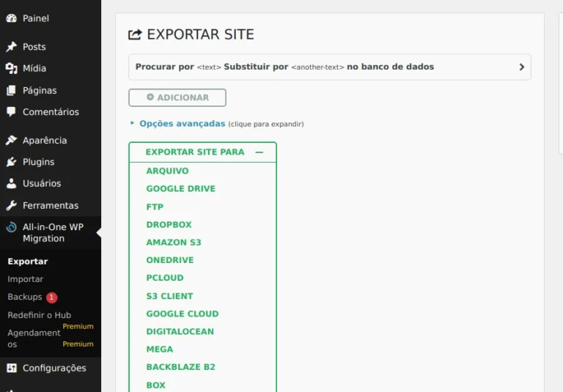Go to the Importar submenu item
Screen dimensions: 563x392
[25, 279]
